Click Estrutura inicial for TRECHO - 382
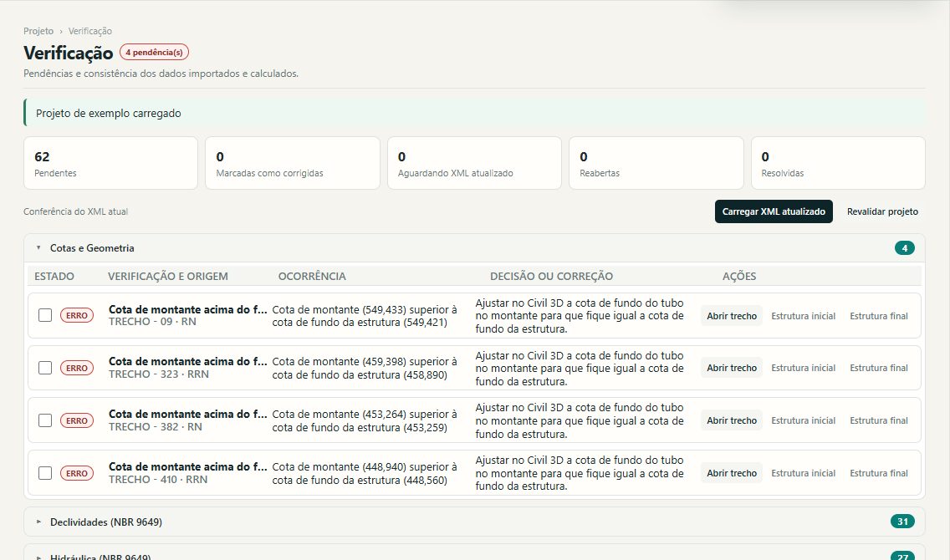The height and width of the screenshot is (560, 950). tap(803, 420)
